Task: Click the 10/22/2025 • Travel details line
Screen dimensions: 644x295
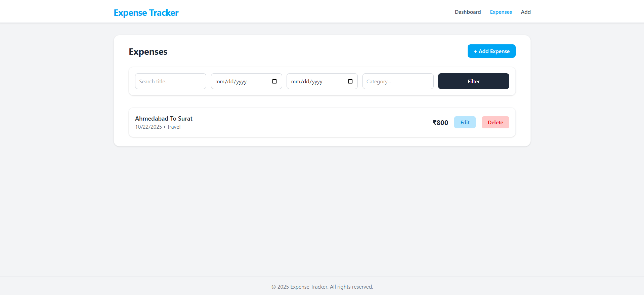Action: point(158,127)
